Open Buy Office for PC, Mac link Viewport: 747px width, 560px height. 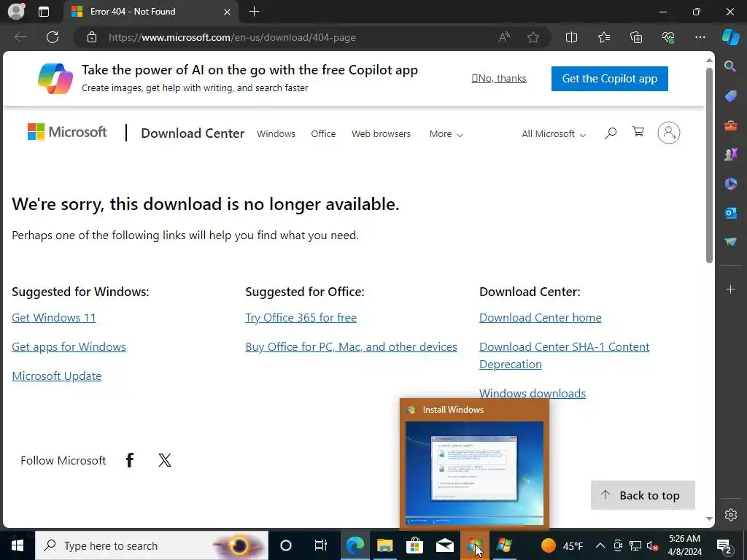point(351,346)
